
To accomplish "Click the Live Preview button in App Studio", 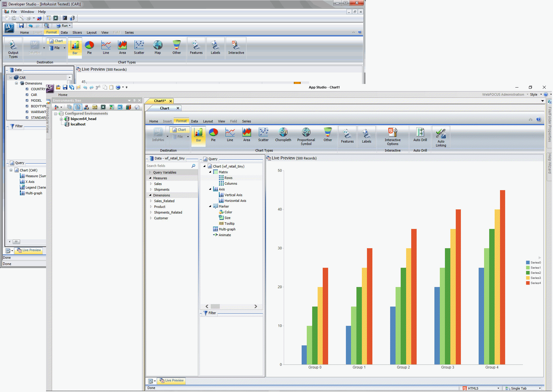I will point(172,381).
